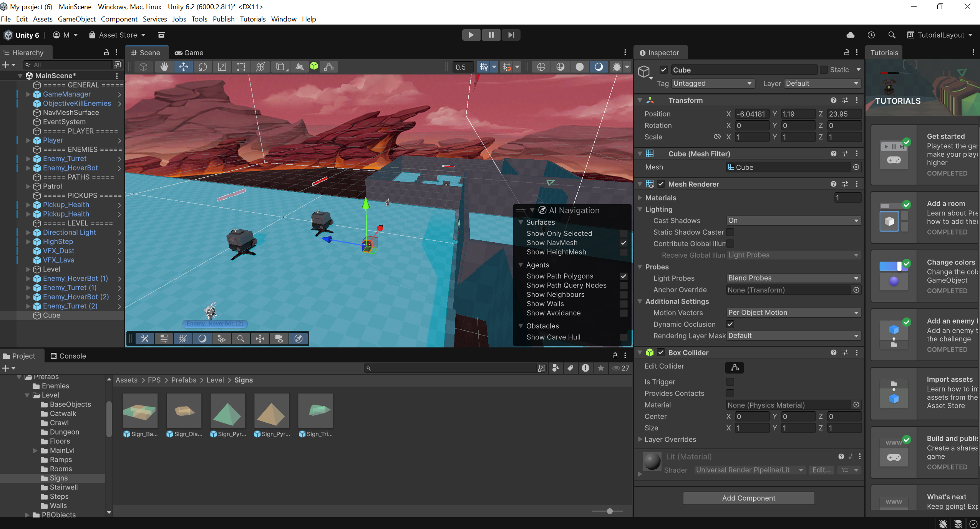Toggle the Cube active checkbox

pos(663,69)
